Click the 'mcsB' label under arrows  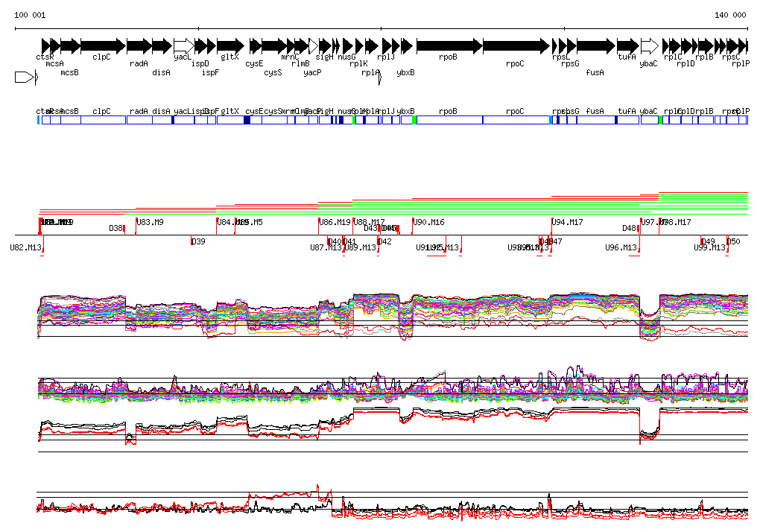pyautogui.click(x=69, y=72)
